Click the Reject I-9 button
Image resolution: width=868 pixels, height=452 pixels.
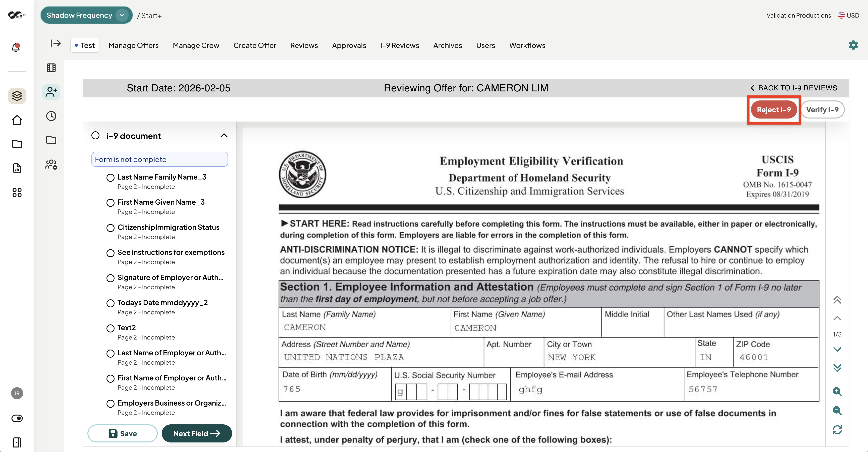click(x=774, y=109)
